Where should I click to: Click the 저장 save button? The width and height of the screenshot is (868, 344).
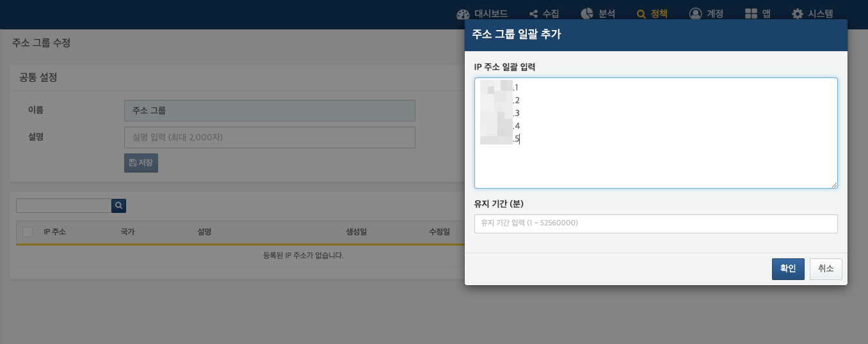click(141, 163)
